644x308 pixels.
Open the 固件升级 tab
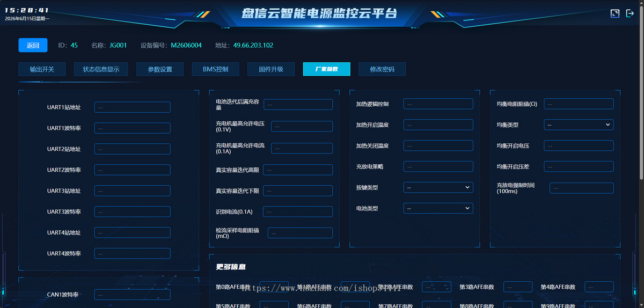pos(271,69)
